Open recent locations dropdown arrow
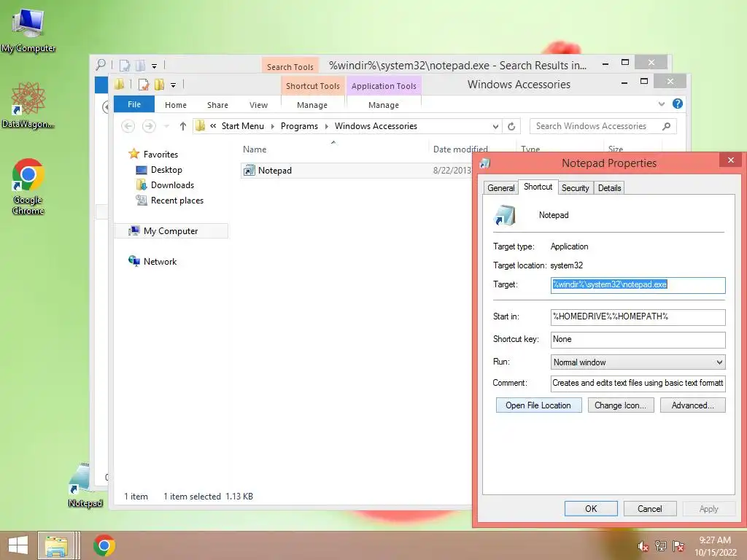The width and height of the screenshot is (747, 560). [x=166, y=126]
